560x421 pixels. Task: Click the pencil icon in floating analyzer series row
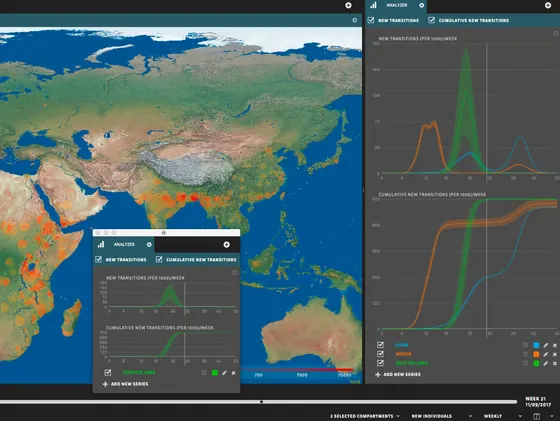click(x=224, y=373)
